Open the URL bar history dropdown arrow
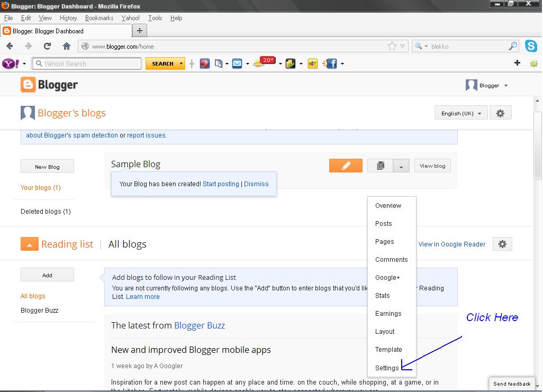This screenshot has width=543, height=392. 402,46
